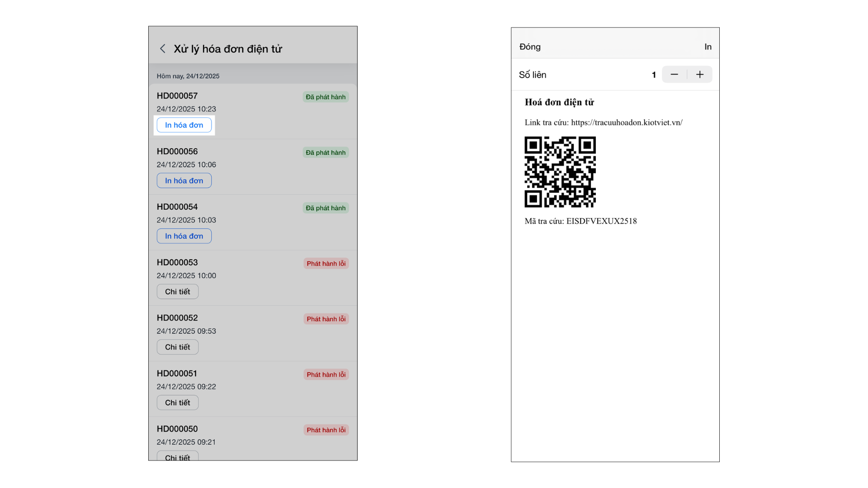
Task: Click In hóa đơn for HD000056
Action: tap(184, 181)
